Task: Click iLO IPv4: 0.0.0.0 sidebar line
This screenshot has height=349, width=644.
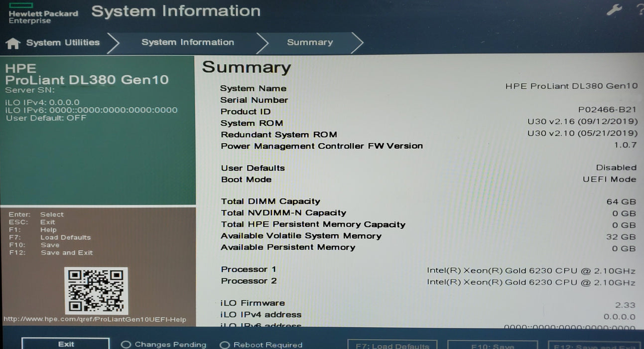Action: click(x=42, y=102)
